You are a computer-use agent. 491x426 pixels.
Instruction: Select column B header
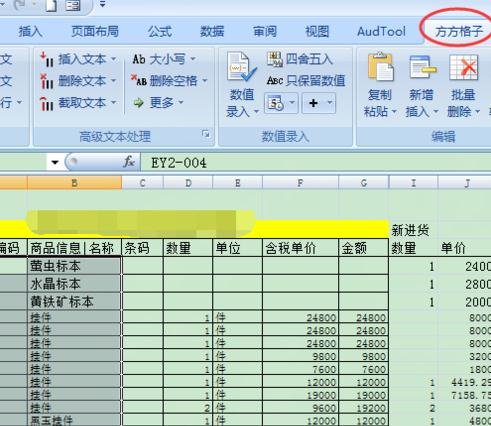click(75, 183)
